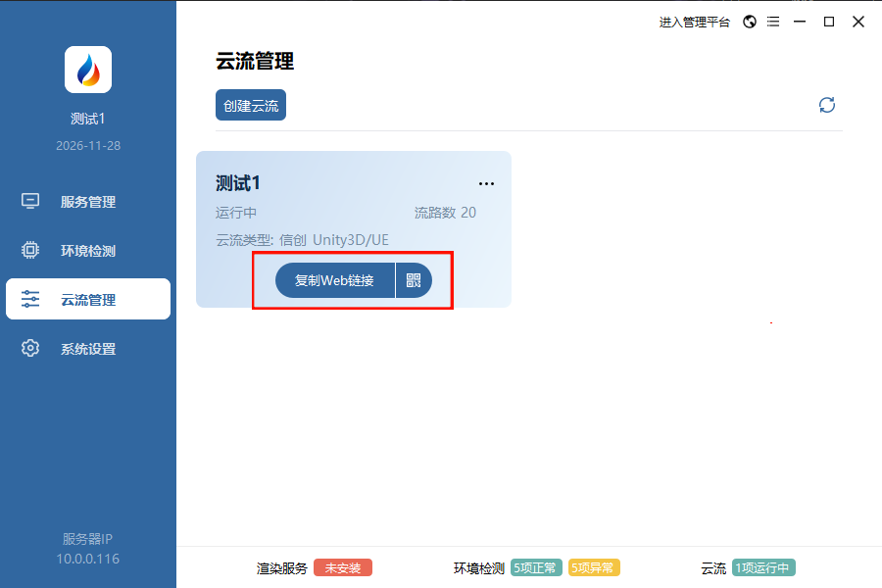The width and height of the screenshot is (882, 588).
Task: Click the 云流管理 page heading
Action: pos(254,62)
